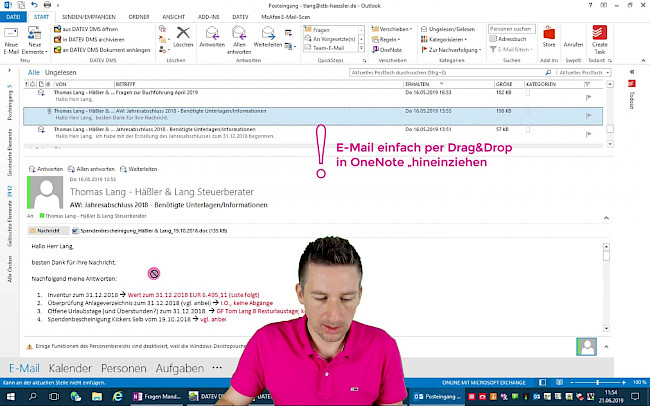Click the Anrufen Swyxit icon
Viewport: 650px width, 406px height.
pos(573,38)
